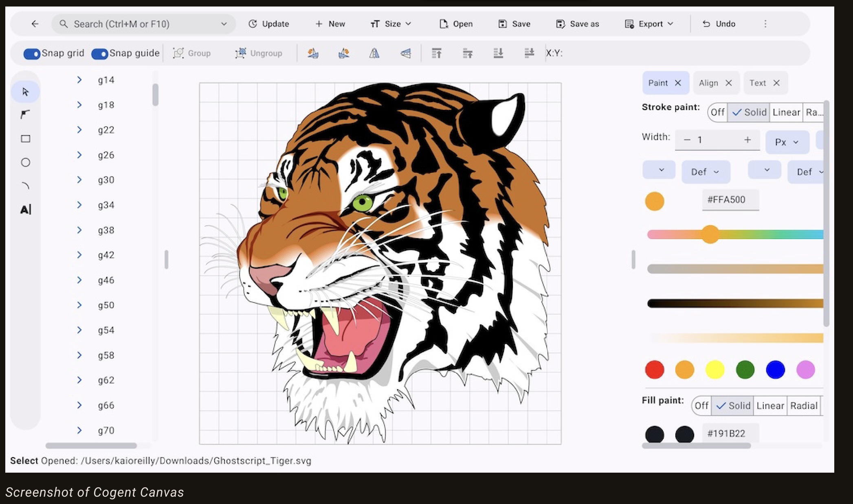853x504 pixels.
Task: Click the hue slider orange handle
Action: click(710, 234)
